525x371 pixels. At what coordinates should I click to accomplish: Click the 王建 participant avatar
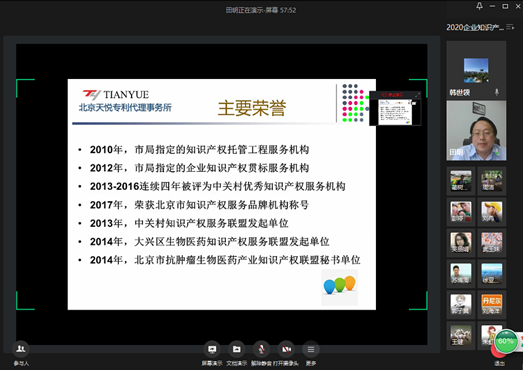461,336
